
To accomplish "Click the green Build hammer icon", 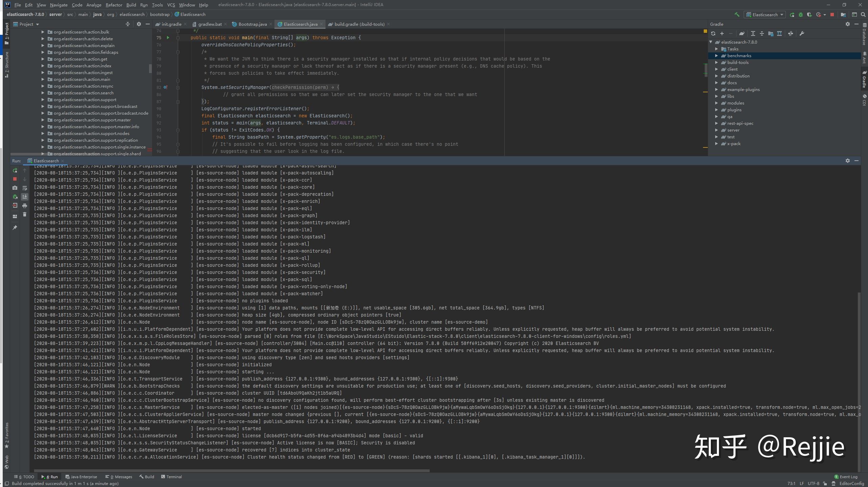I will pyautogui.click(x=737, y=15).
